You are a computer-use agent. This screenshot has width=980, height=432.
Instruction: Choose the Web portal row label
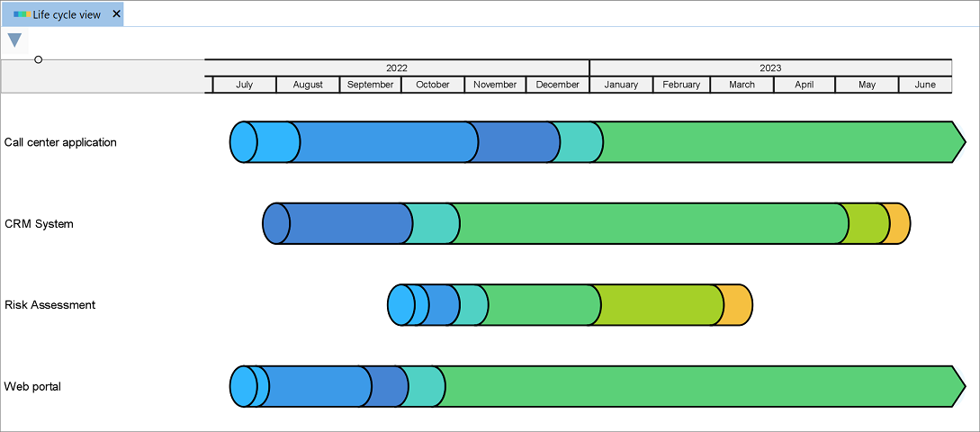(x=32, y=387)
